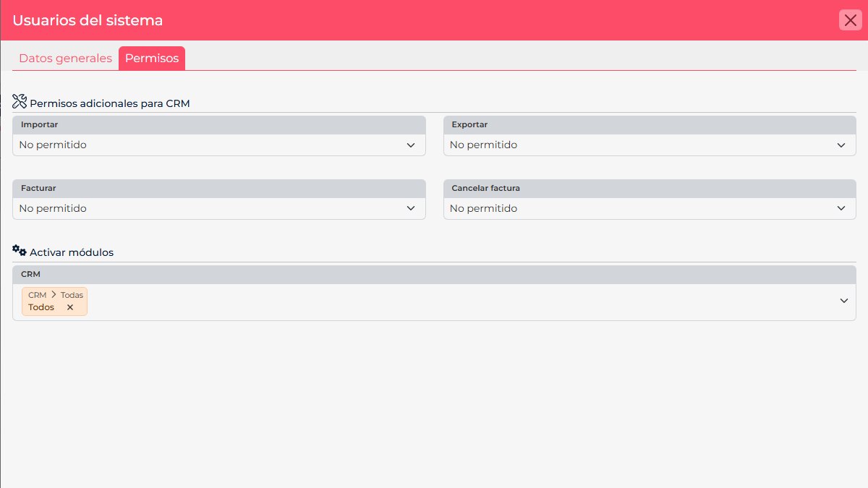This screenshot has width=868, height=488.
Task: Click the Facturar field label
Action: pyautogui.click(x=38, y=188)
